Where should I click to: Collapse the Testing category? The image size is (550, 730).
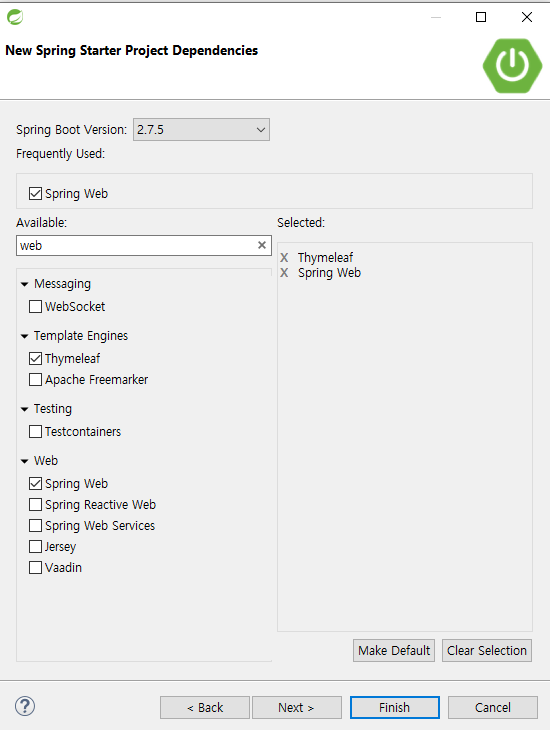25,409
